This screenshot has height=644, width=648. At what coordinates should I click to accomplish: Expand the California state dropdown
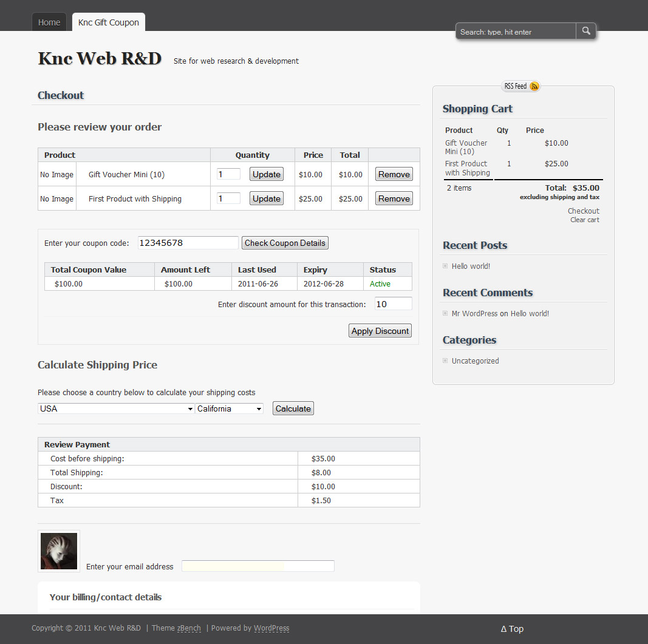[230, 408]
